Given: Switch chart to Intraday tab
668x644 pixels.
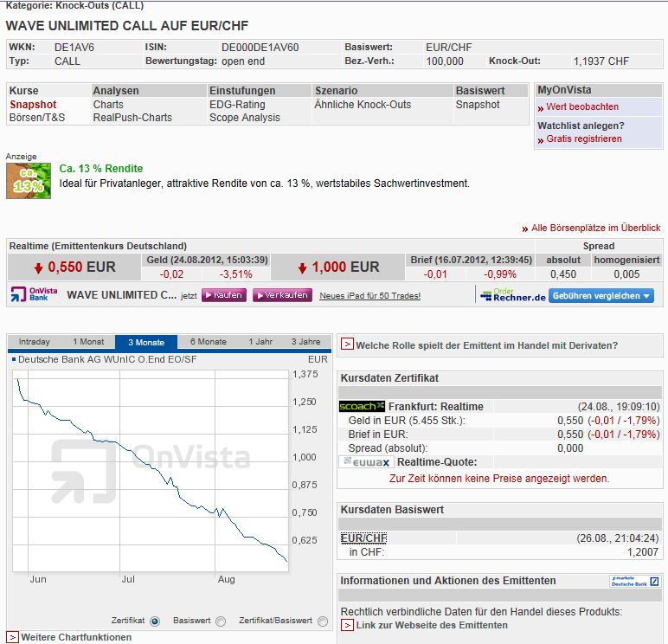Looking at the screenshot, I should [35, 342].
